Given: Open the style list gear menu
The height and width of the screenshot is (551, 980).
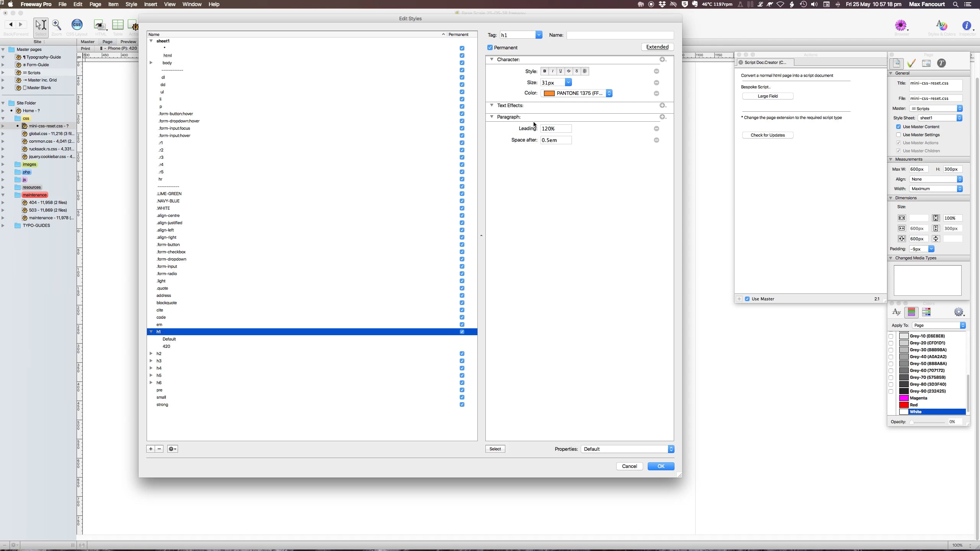Looking at the screenshot, I should coord(172,449).
